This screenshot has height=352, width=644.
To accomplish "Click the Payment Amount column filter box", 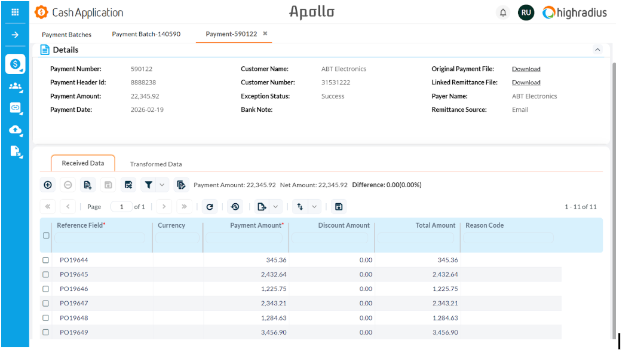I will 244,238.
